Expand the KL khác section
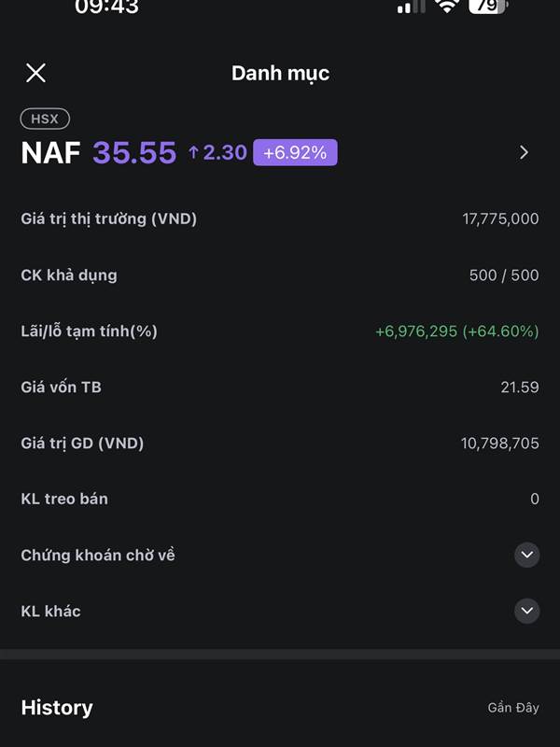The height and width of the screenshot is (747, 560). point(526,611)
